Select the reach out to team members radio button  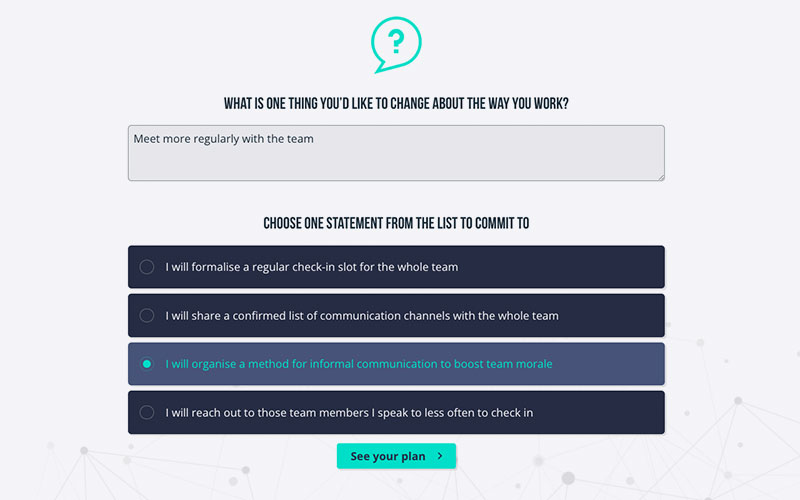point(146,412)
